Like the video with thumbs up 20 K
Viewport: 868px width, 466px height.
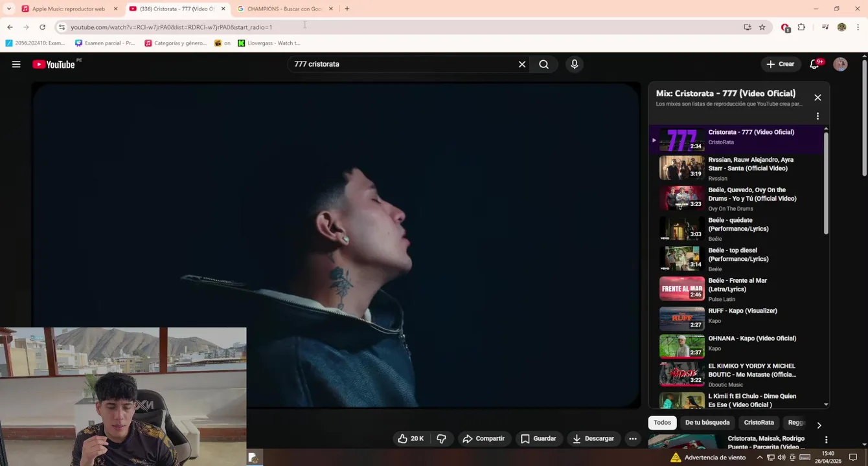[411, 438]
